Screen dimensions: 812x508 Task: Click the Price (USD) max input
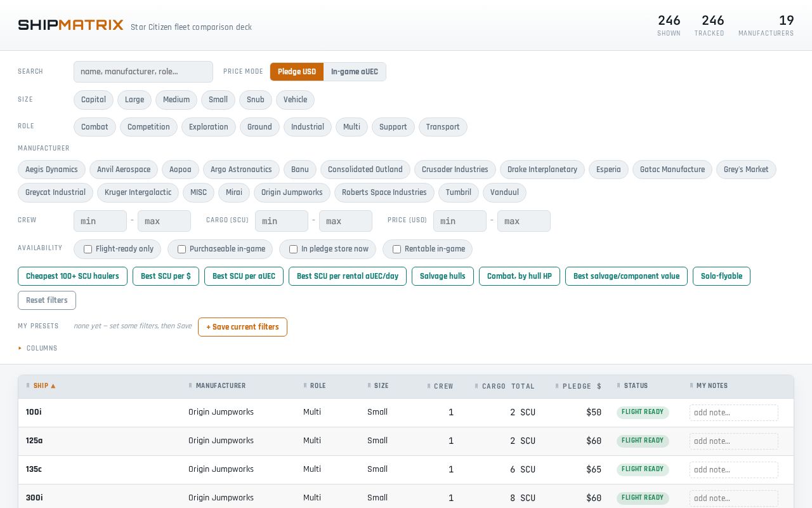pyautogui.click(x=524, y=221)
